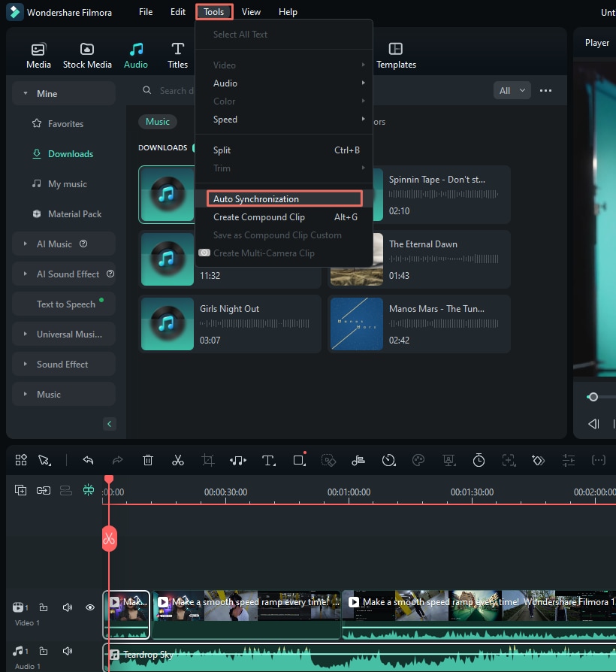
Task: Expand the AI Music section
Action: click(x=26, y=244)
